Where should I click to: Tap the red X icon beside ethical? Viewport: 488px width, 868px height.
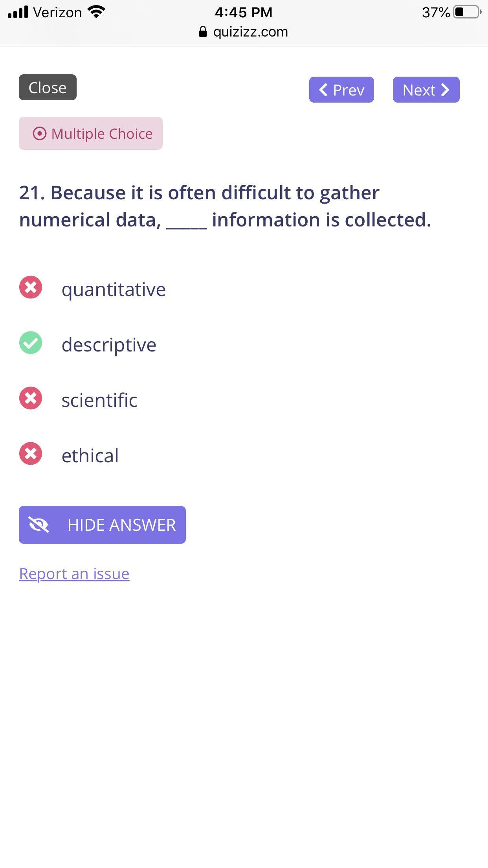pyautogui.click(x=31, y=454)
